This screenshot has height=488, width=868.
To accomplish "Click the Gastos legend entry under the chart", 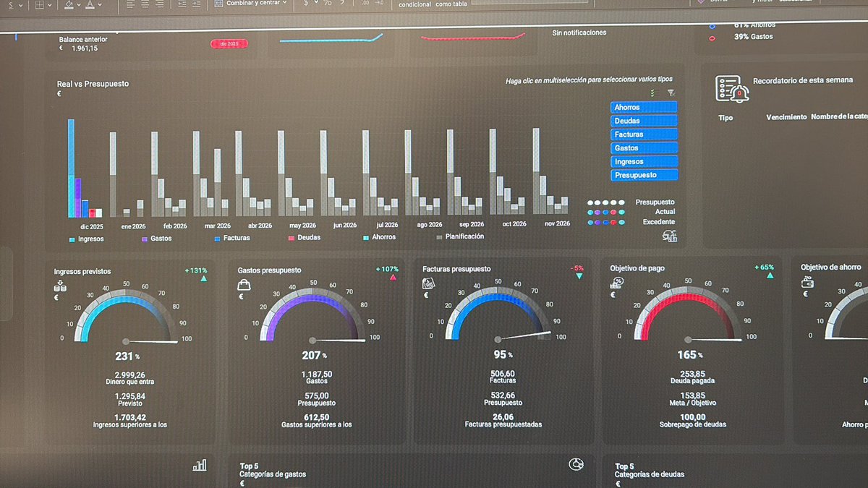I will tap(156, 238).
